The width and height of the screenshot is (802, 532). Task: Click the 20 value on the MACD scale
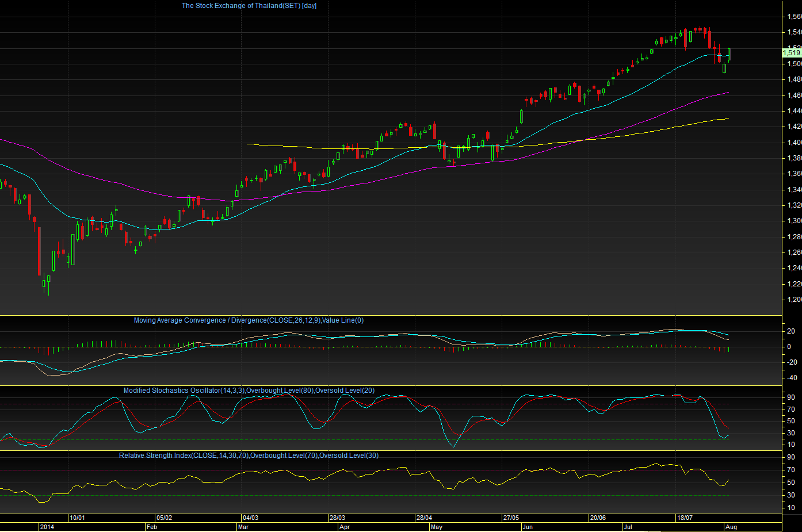(792, 331)
